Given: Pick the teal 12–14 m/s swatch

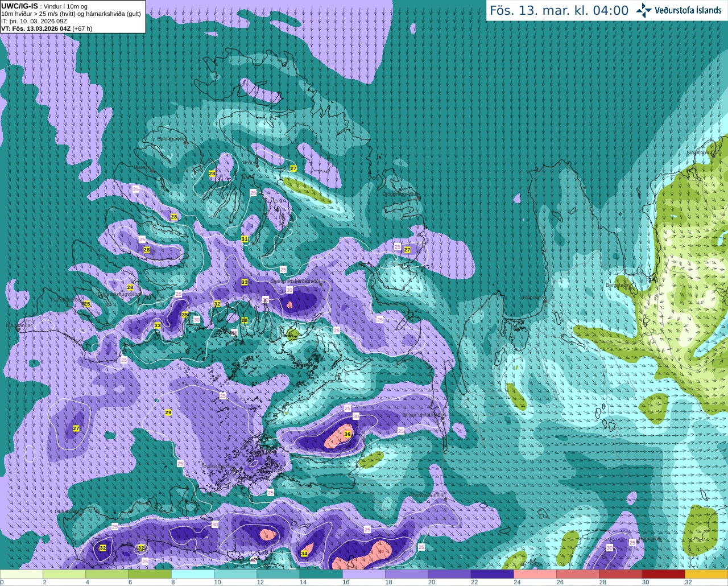Looking at the screenshot, I should click(x=278, y=574).
